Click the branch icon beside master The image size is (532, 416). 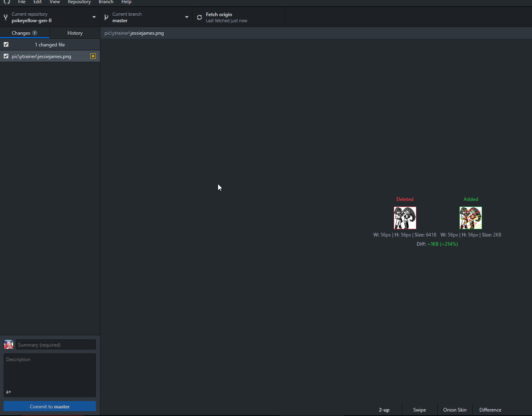click(106, 17)
